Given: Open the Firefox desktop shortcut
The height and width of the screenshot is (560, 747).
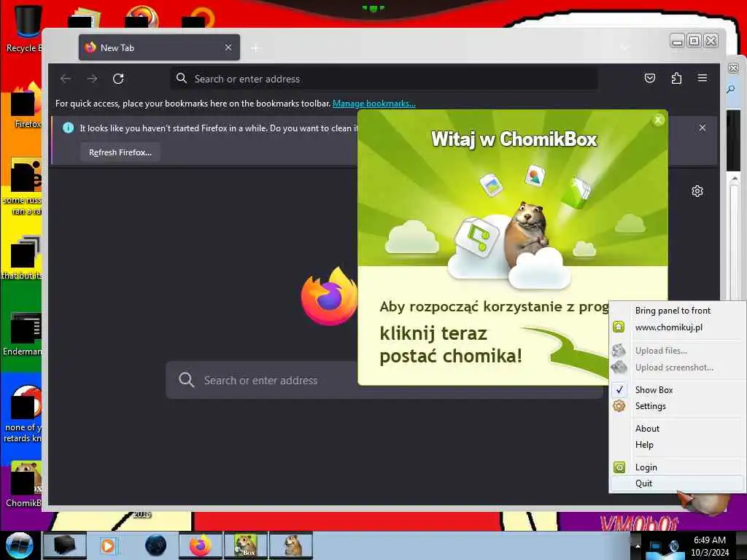Looking at the screenshot, I should click(25, 106).
